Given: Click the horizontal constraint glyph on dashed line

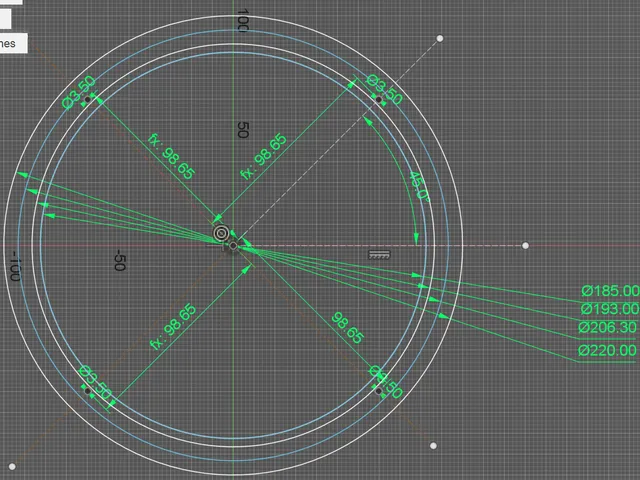Looking at the screenshot, I should [380, 255].
